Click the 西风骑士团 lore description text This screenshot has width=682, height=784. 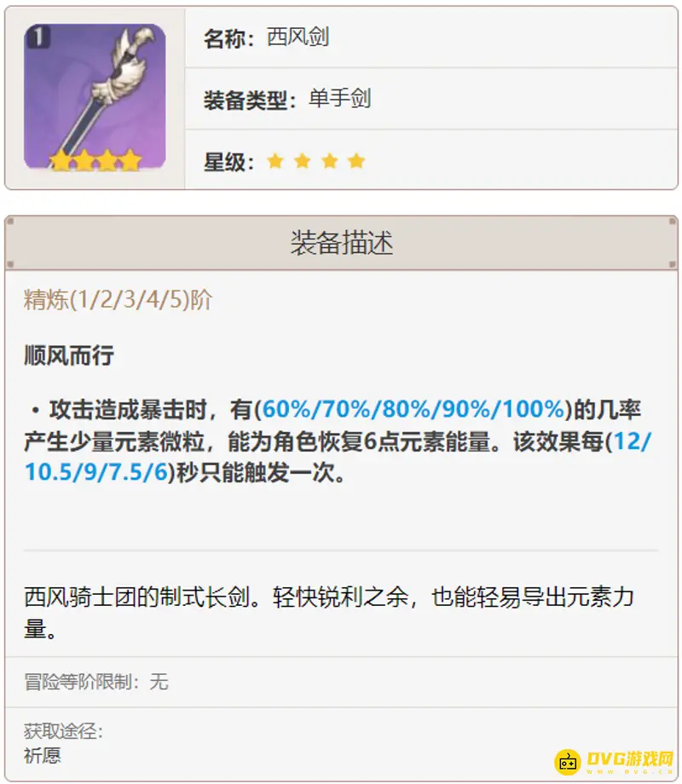pos(329,612)
